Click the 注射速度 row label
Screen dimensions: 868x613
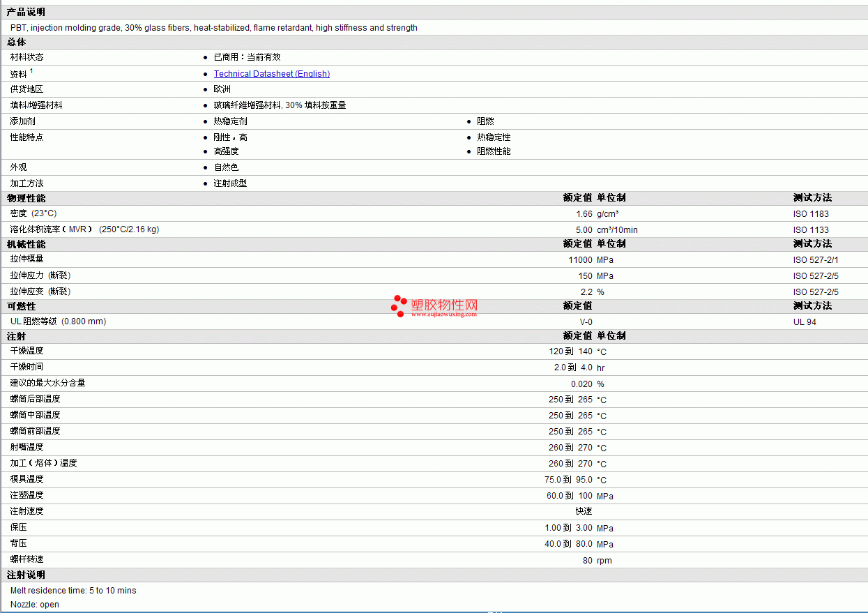pyautogui.click(x=26, y=511)
